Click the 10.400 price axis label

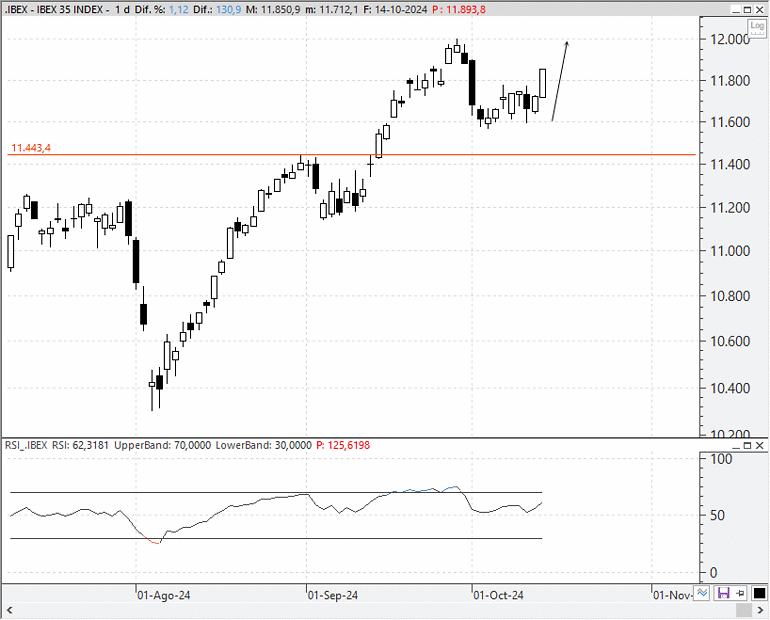[730, 388]
